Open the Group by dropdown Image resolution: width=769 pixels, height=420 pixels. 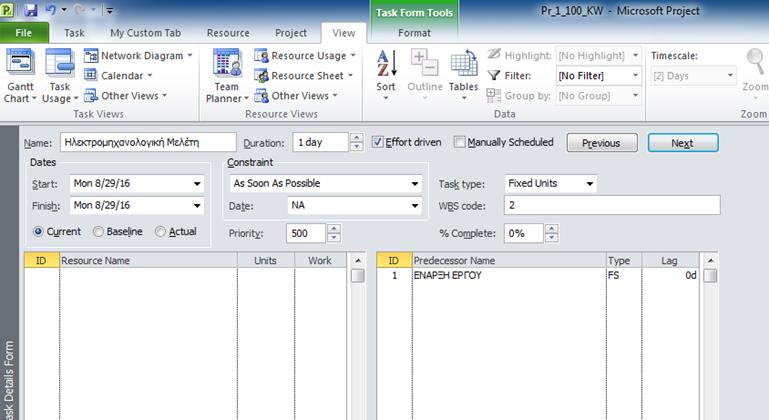click(635, 96)
